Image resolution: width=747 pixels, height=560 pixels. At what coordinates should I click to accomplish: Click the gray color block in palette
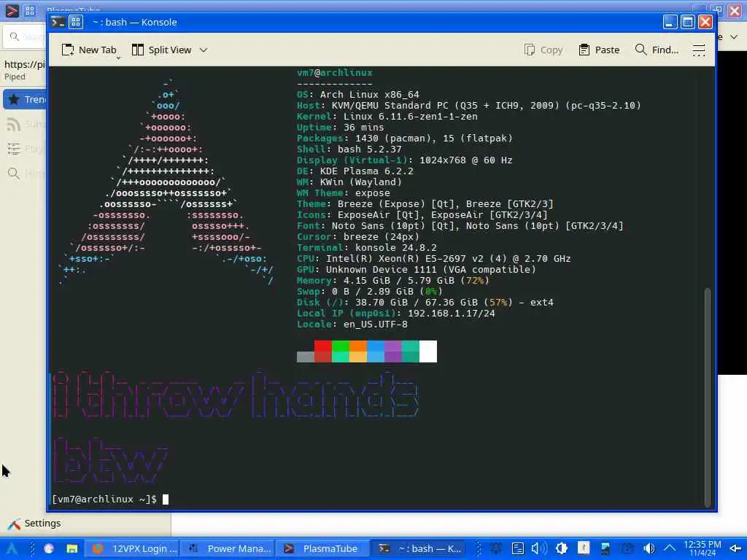click(x=306, y=357)
